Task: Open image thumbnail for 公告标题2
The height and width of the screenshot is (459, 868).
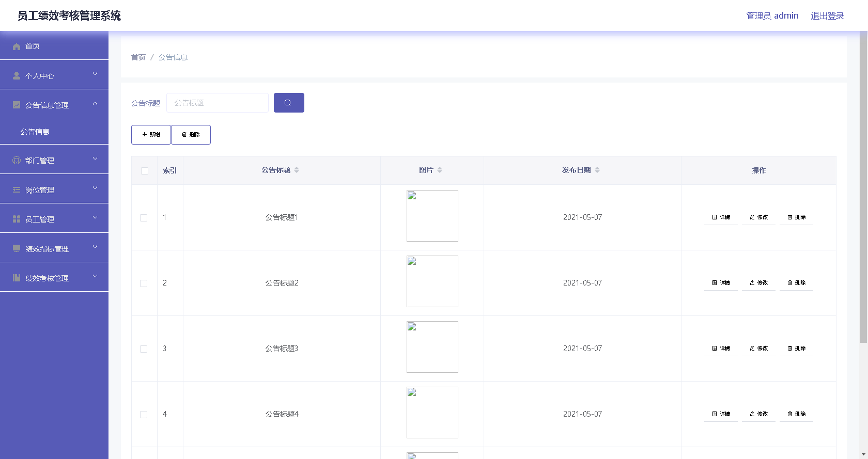Action: click(x=432, y=281)
